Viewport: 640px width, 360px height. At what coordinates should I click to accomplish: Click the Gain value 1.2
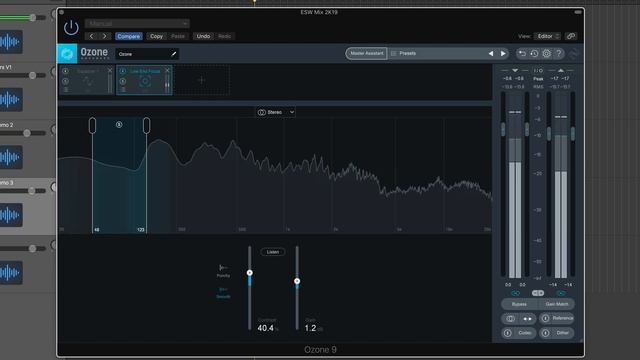pyautogui.click(x=310, y=328)
